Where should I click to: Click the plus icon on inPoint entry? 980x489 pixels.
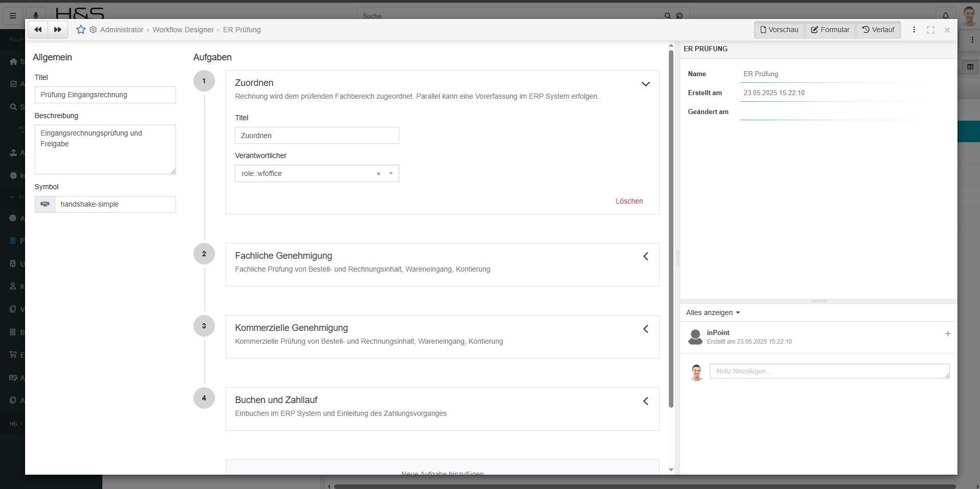[x=948, y=334]
